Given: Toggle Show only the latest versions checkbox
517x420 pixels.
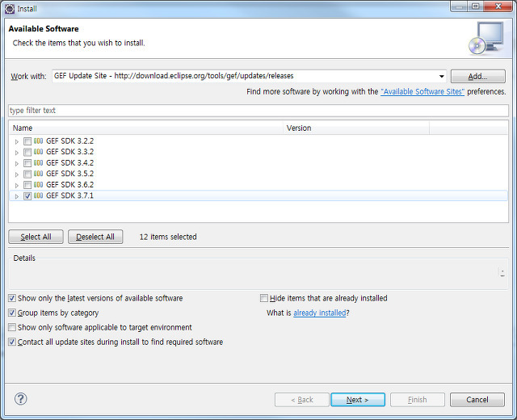Looking at the screenshot, I should click(x=12, y=298).
